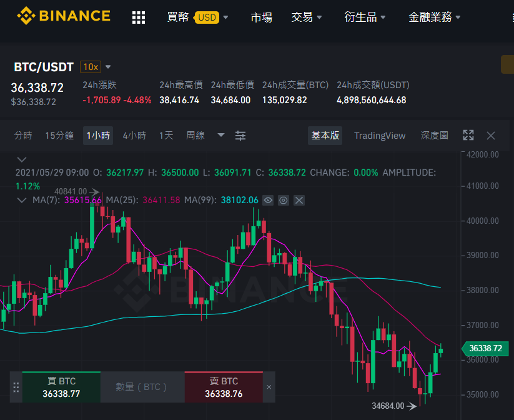Viewport: 514px width, 420px height.
Task: Open the apps grid menu icon
Action: [x=138, y=17]
